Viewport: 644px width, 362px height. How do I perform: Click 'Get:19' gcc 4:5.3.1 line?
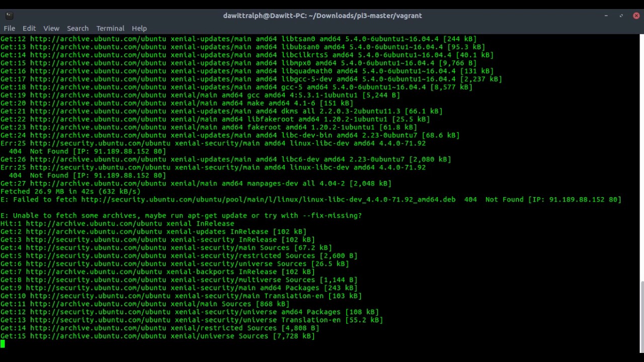200,95
